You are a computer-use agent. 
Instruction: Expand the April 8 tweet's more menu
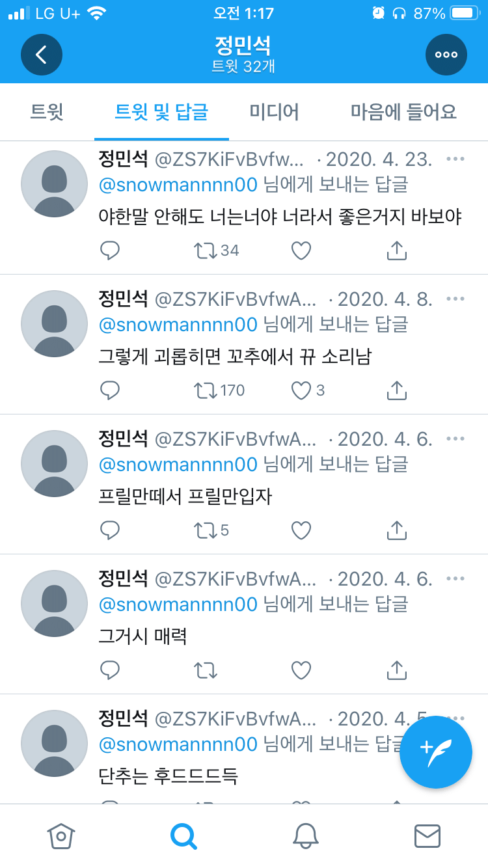pos(455,299)
